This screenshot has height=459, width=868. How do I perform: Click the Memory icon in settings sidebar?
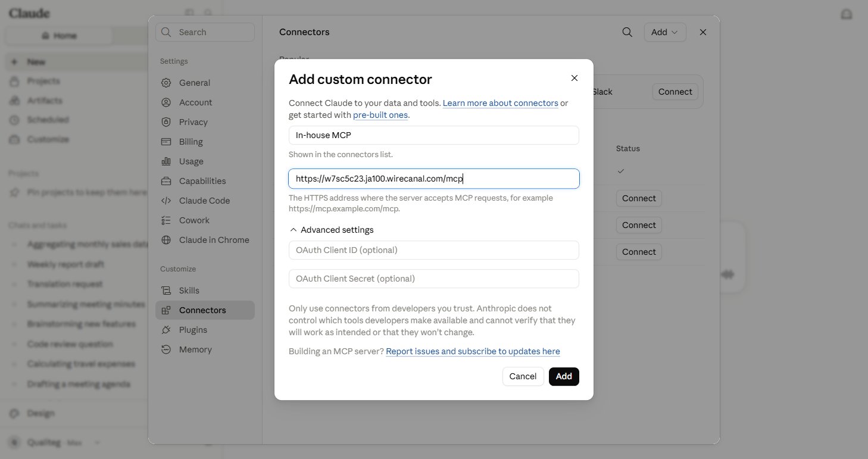[167, 349]
